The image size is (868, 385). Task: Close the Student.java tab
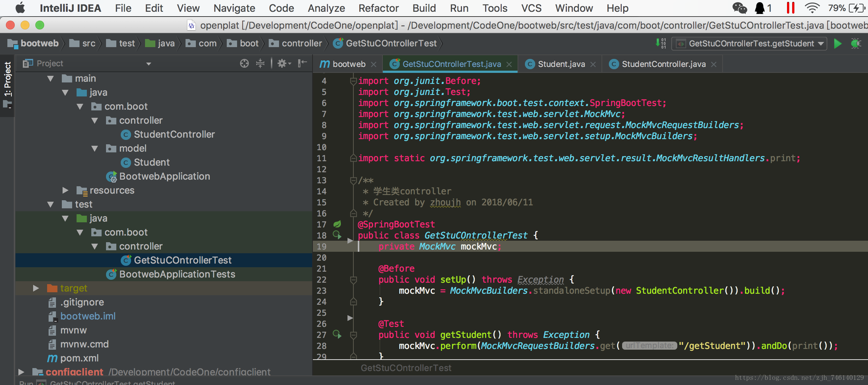pos(593,64)
